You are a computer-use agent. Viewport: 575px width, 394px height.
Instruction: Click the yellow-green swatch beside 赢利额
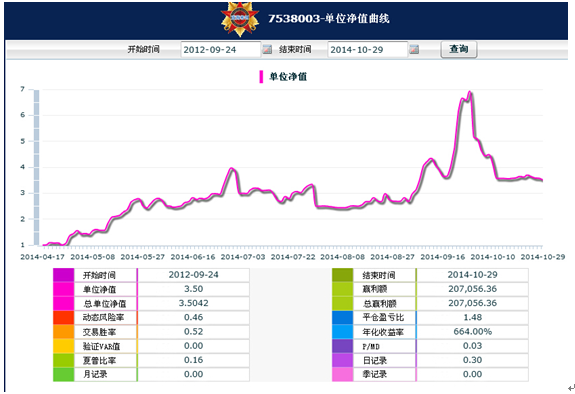pyautogui.click(x=343, y=289)
